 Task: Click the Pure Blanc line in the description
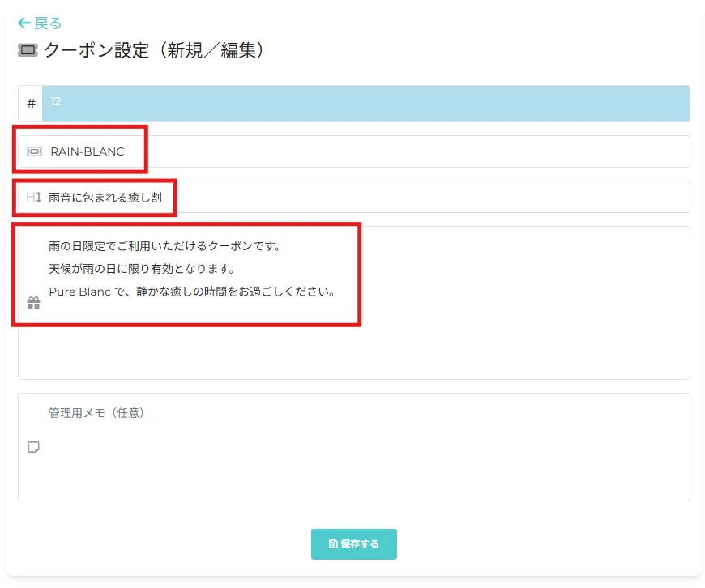pos(192,292)
